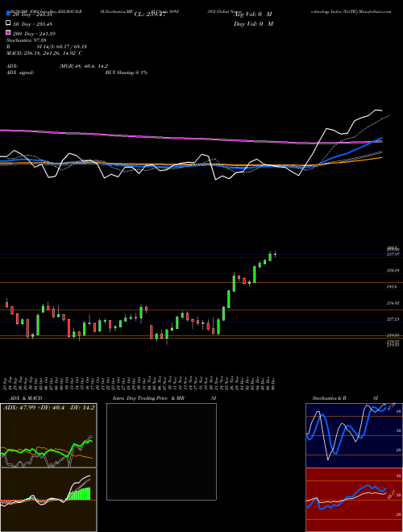Click the empty Intra Day Trading Price box
Screen dimensions: 403x532
tap(161, 451)
